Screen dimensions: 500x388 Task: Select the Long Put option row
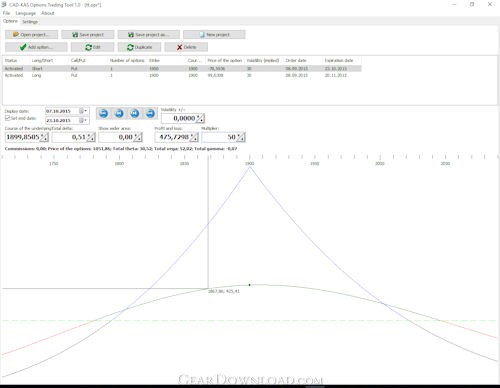pos(182,75)
